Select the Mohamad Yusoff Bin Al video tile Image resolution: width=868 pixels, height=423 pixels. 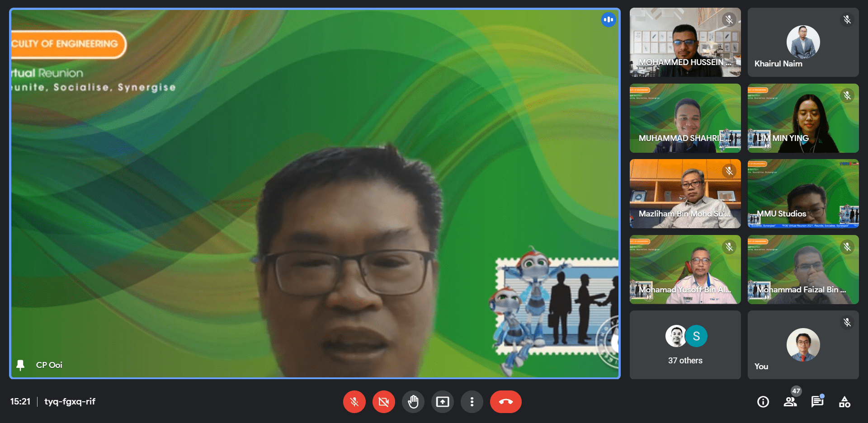(x=685, y=269)
